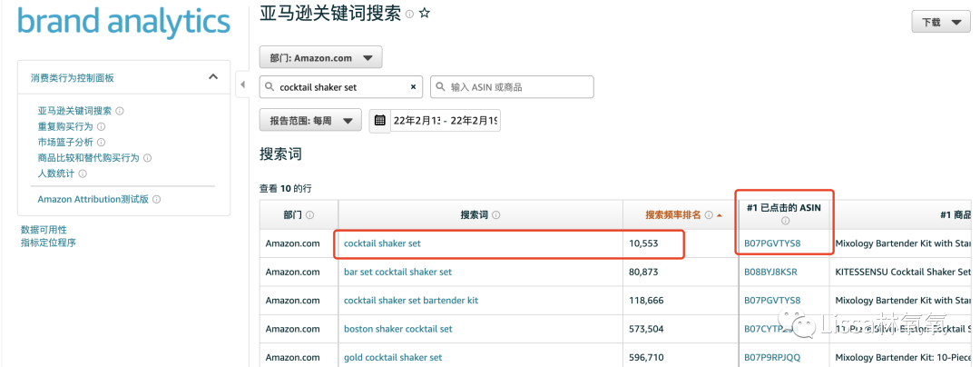Click the brand analytics logo

(x=123, y=21)
